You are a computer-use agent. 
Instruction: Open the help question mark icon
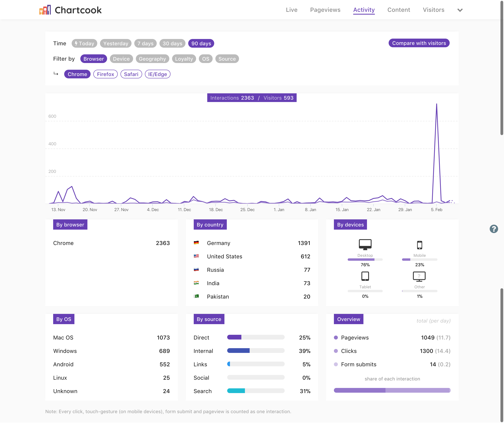click(494, 229)
